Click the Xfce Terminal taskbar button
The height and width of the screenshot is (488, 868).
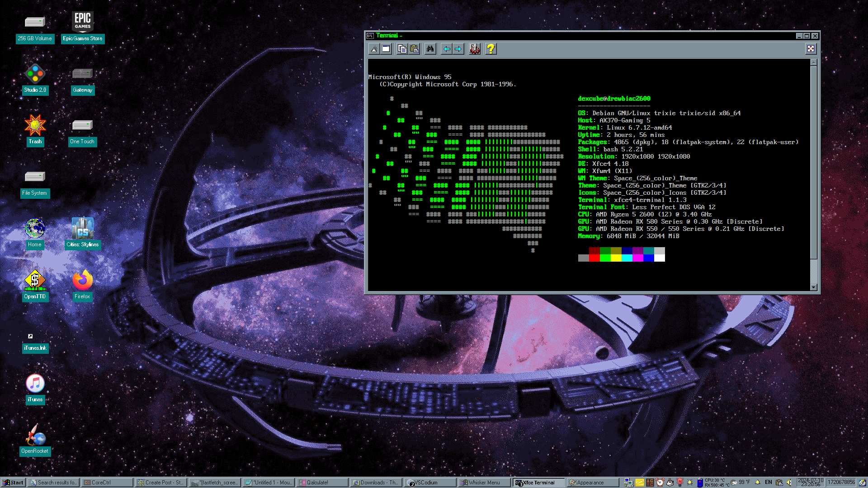click(x=538, y=483)
